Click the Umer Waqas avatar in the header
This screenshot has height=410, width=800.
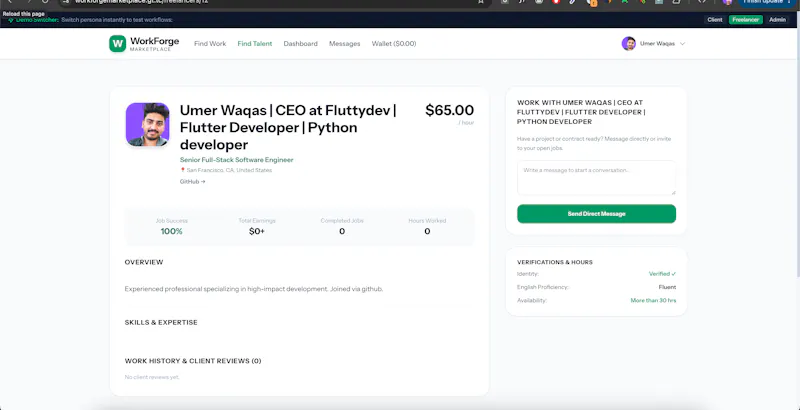(x=629, y=43)
